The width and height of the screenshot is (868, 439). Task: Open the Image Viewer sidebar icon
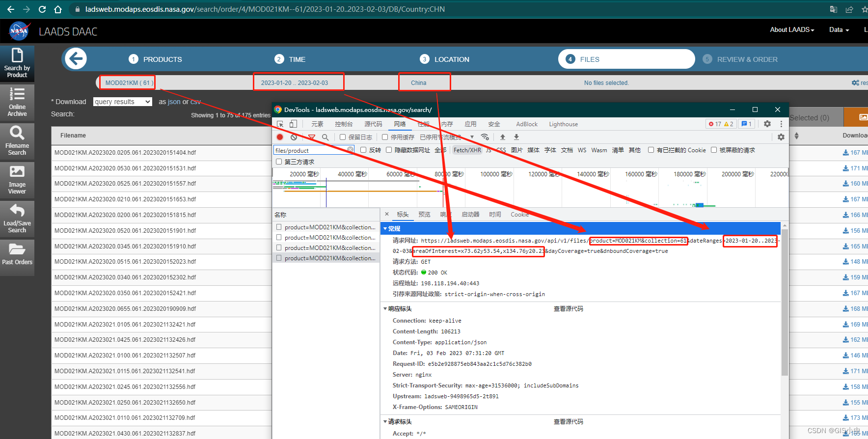[x=17, y=180]
